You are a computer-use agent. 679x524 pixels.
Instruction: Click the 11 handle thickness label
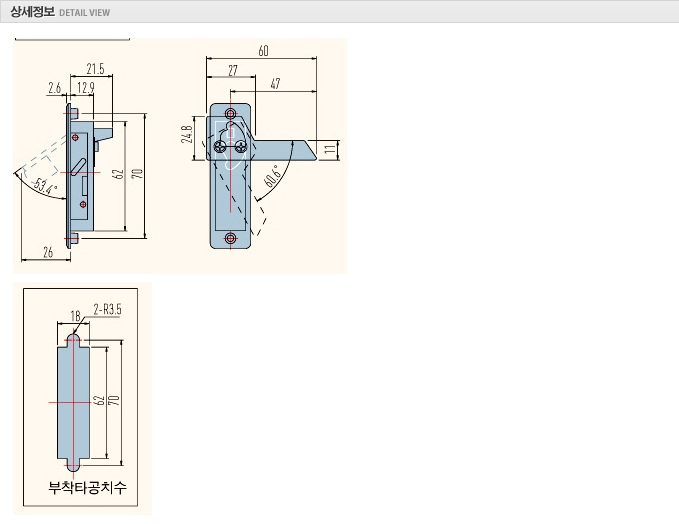[x=330, y=149]
